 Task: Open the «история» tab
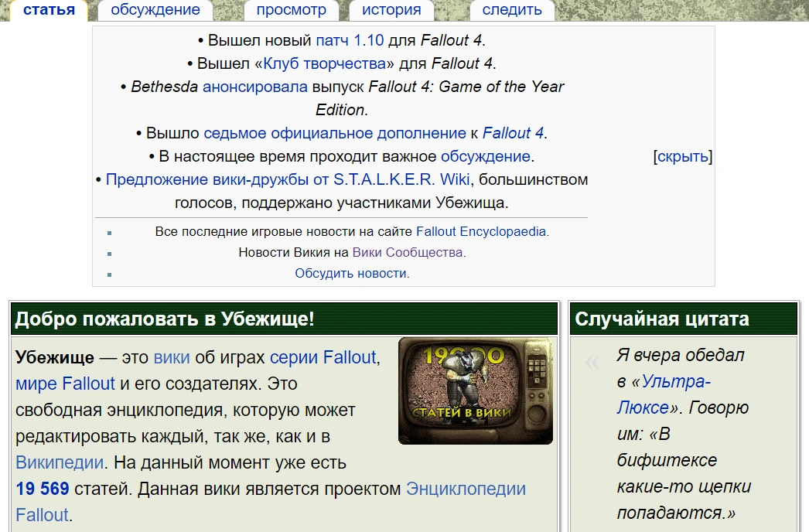[x=391, y=10]
